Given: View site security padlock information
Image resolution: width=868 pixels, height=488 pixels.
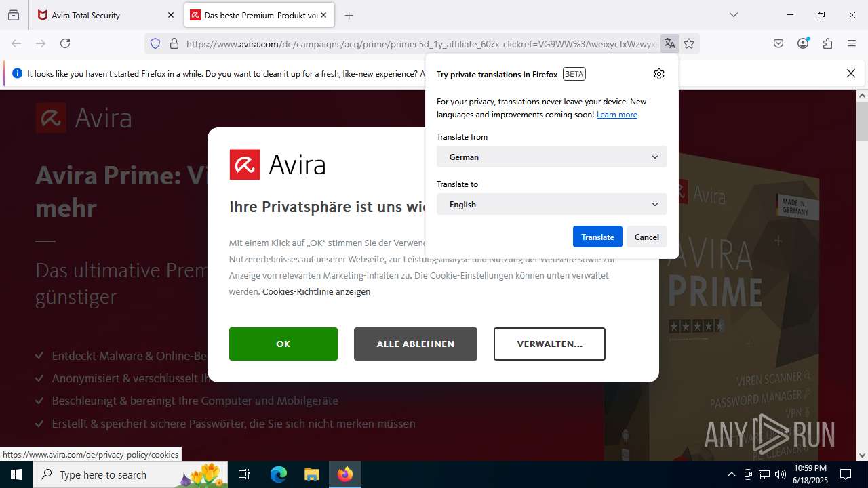Looking at the screenshot, I should [x=174, y=43].
